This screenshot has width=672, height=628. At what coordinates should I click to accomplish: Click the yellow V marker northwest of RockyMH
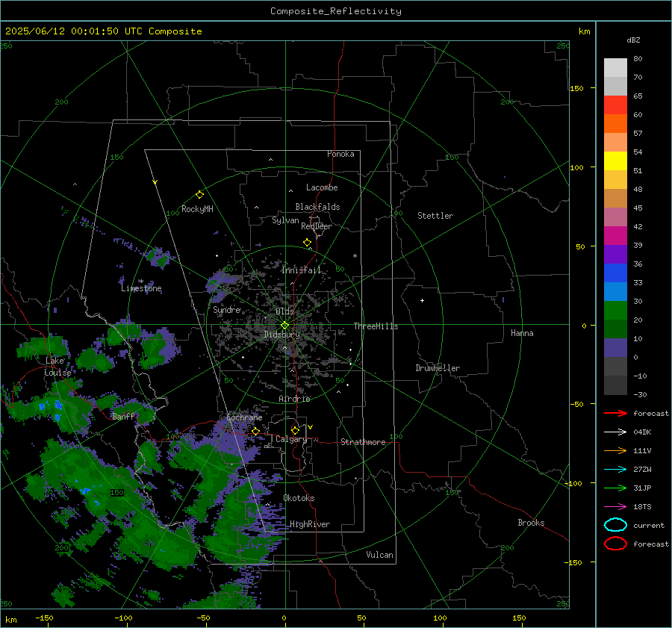tap(155, 182)
